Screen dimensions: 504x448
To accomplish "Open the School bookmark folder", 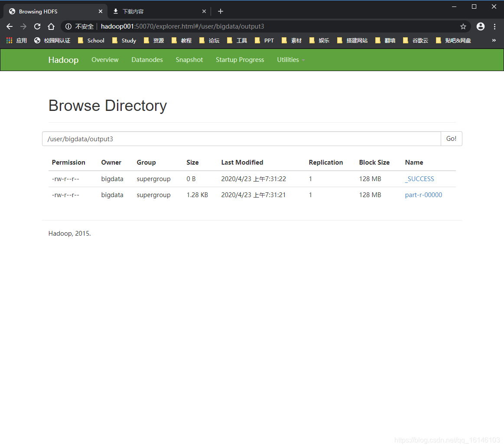I will click(x=91, y=40).
